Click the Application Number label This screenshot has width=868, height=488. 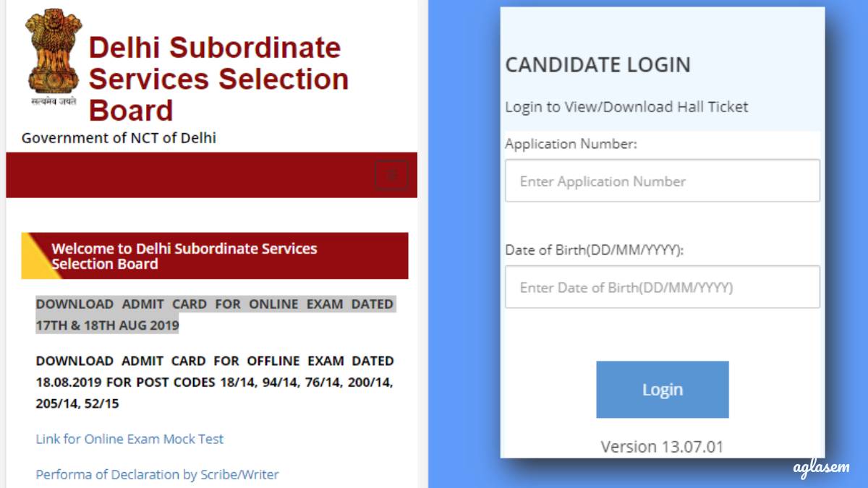point(571,144)
